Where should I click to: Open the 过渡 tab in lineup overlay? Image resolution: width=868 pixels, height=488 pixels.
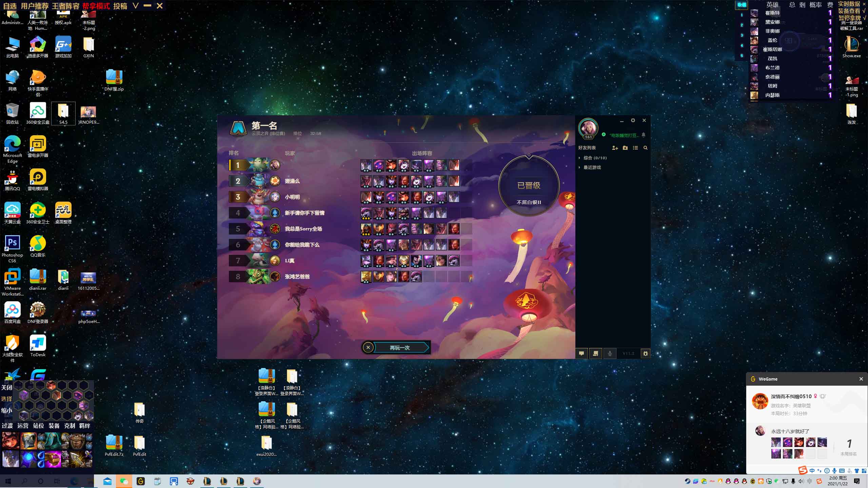[7, 426]
